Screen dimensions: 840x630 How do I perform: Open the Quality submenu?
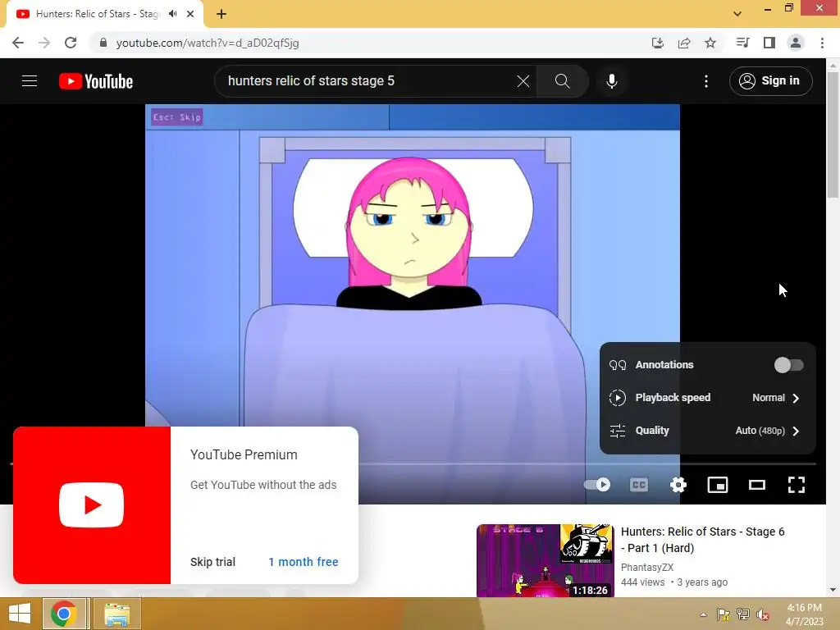coord(707,431)
